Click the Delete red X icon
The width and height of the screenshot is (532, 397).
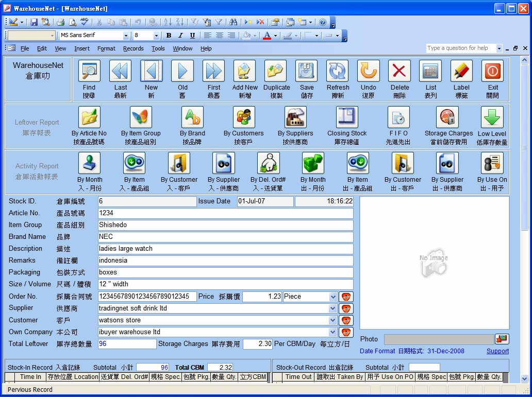point(400,71)
